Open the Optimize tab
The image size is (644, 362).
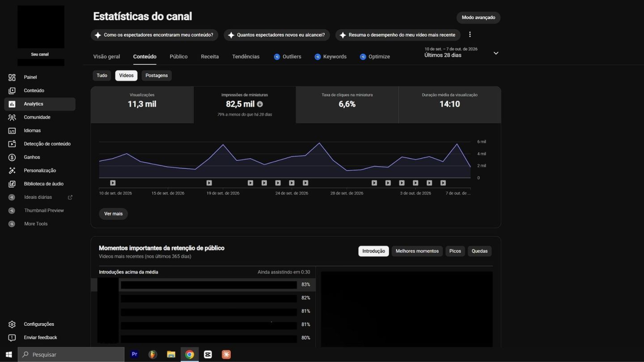pos(375,57)
